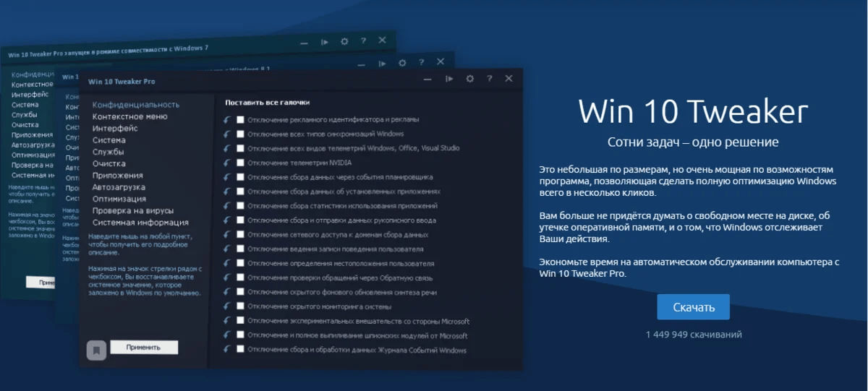Switch to the Очистка section
Image resolution: width=868 pixels, height=391 pixels.
tap(109, 163)
